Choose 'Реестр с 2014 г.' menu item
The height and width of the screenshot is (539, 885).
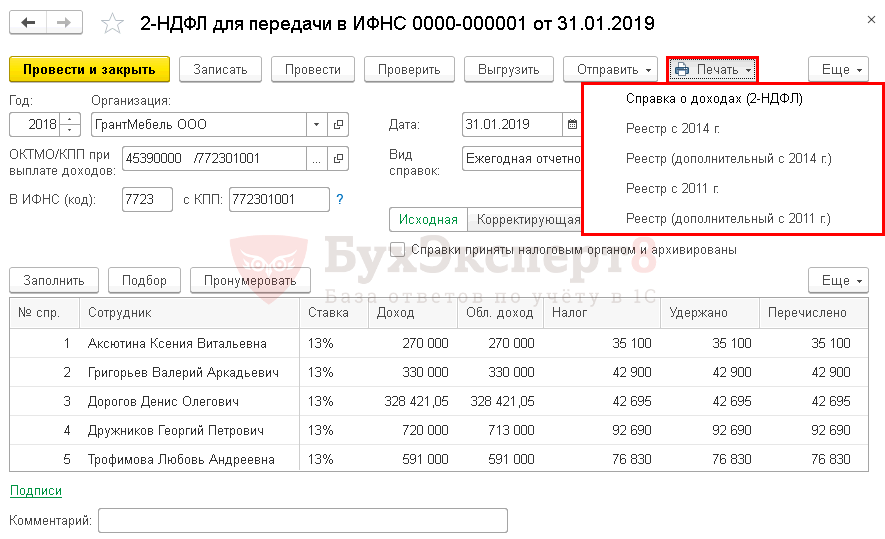tap(673, 129)
